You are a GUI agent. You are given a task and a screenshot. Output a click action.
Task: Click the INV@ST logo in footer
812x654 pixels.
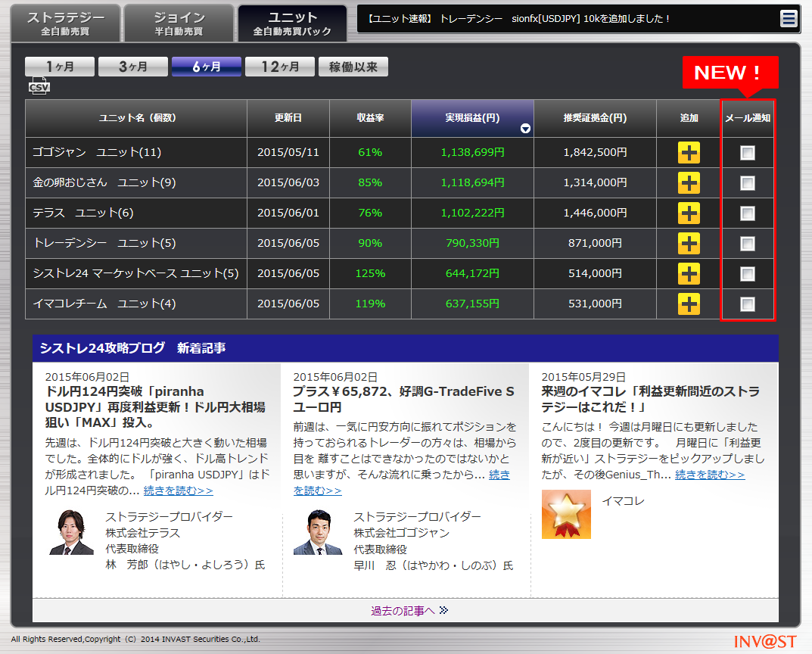tap(764, 642)
